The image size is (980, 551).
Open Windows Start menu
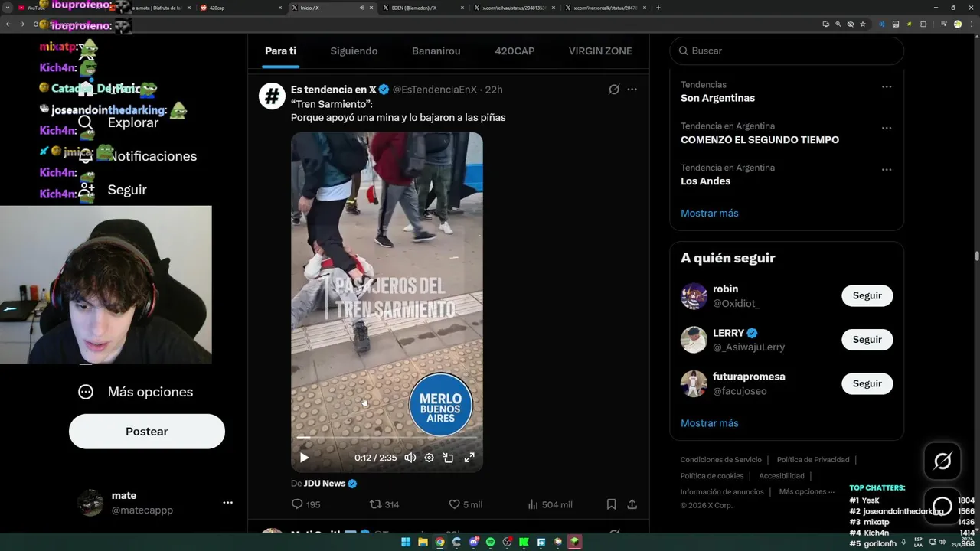pos(406,543)
